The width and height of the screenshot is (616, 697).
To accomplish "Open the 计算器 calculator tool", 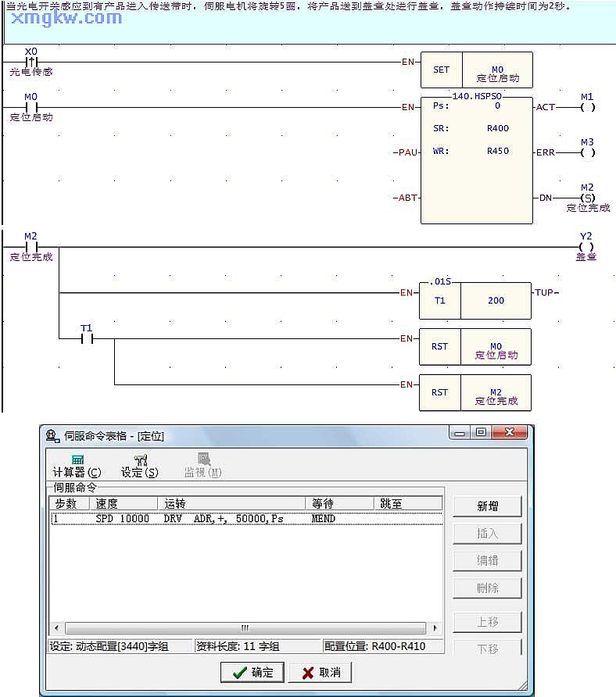I will pos(77,466).
